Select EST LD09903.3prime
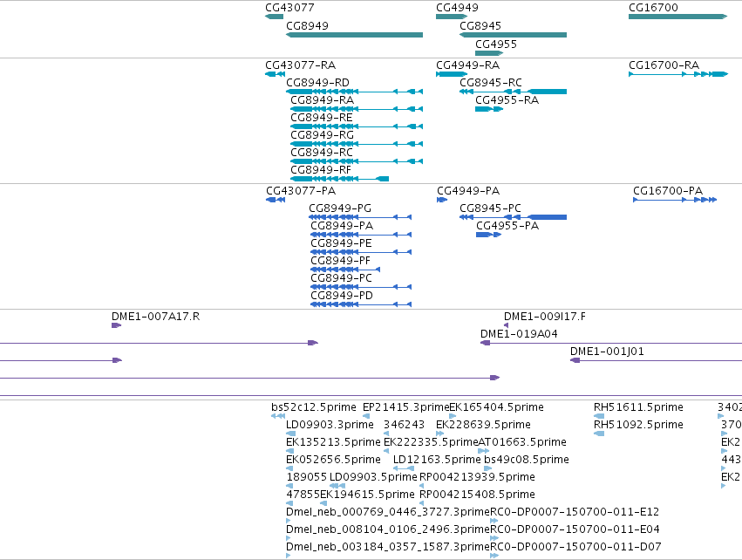 (330, 425)
